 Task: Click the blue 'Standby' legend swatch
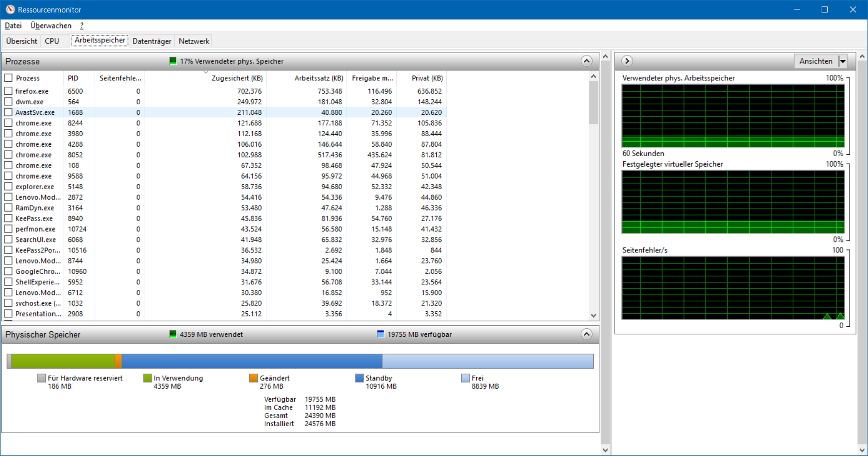tap(359, 378)
